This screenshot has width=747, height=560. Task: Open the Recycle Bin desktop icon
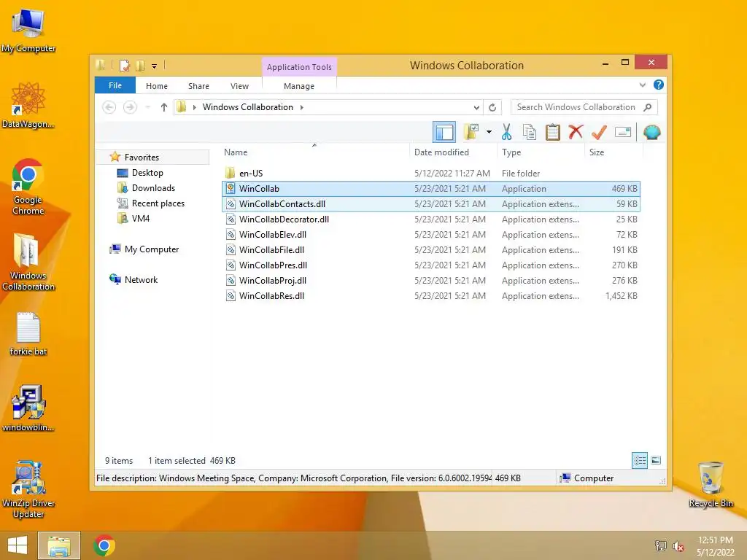pos(711,485)
